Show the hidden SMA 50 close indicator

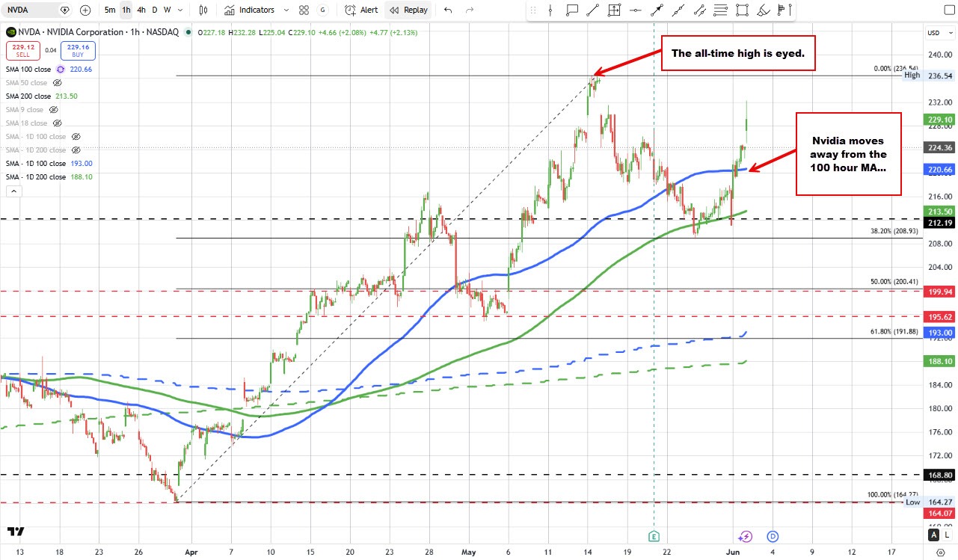pyautogui.click(x=57, y=83)
